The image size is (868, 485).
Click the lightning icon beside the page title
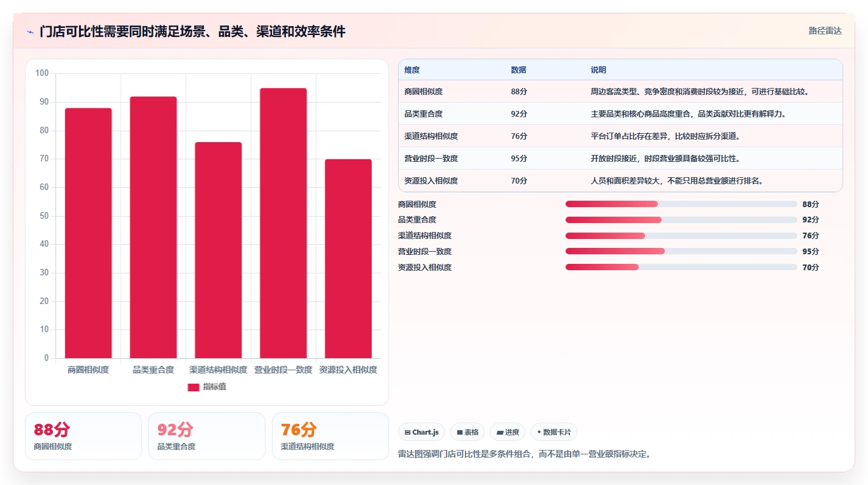click(30, 32)
